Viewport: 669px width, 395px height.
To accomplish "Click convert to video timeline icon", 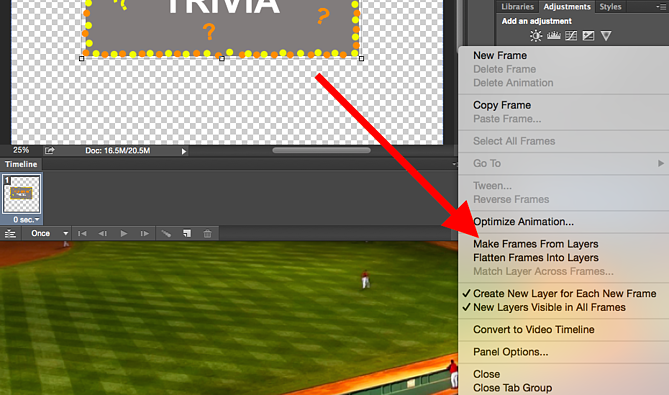I will [x=10, y=234].
